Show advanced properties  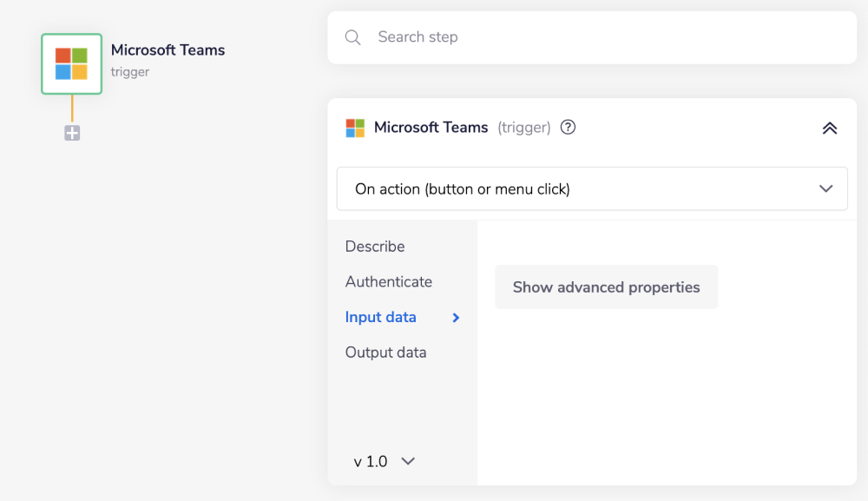click(x=606, y=287)
